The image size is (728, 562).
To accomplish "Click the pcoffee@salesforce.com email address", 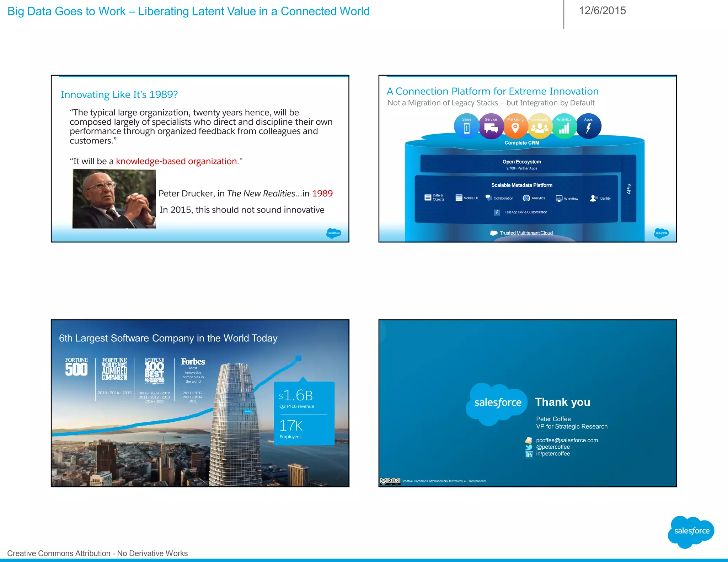I will (x=567, y=440).
